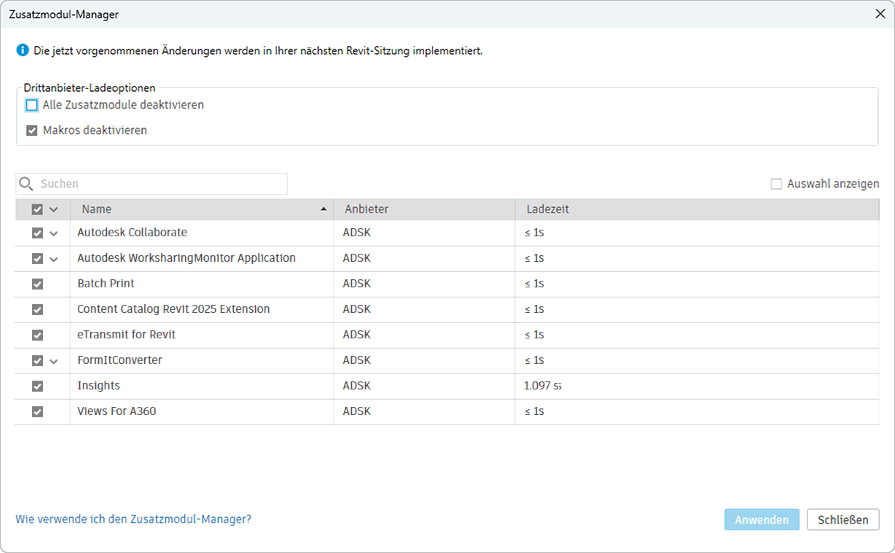Click the Name column sort arrow
895x553 pixels.
click(x=323, y=210)
